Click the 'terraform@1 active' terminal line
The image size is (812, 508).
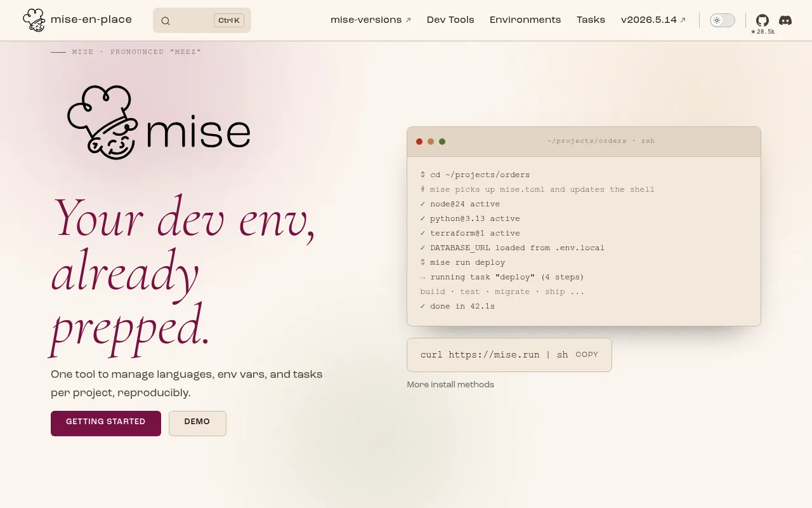click(470, 233)
